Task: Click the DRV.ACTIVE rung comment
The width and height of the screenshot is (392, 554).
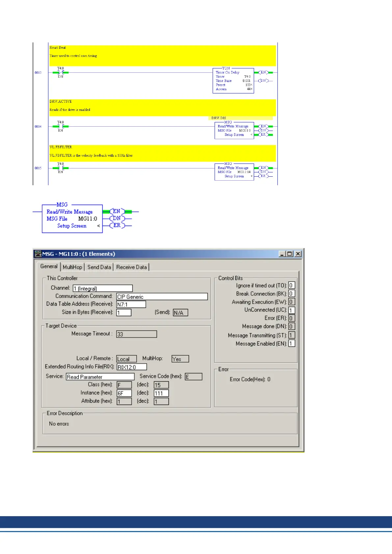Action: pyautogui.click(x=163, y=108)
